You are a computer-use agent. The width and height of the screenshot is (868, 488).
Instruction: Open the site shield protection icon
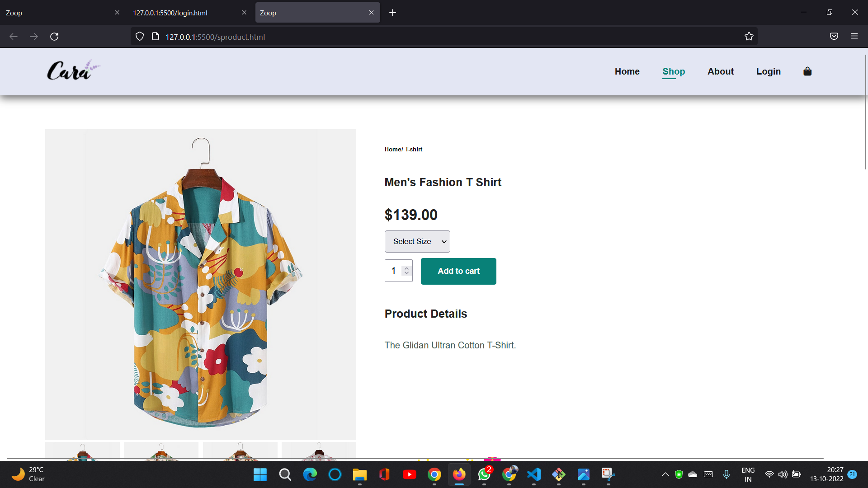point(140,37)
